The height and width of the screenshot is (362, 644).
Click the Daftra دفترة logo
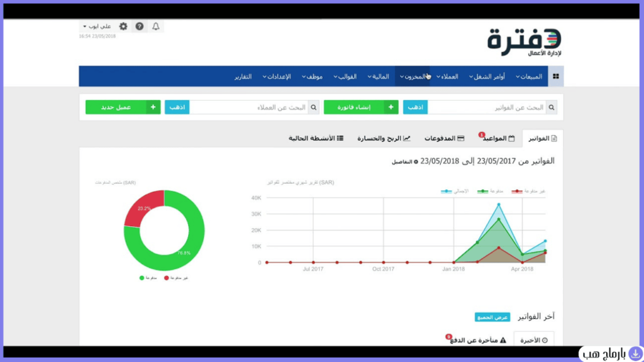(x=525, y=42)
